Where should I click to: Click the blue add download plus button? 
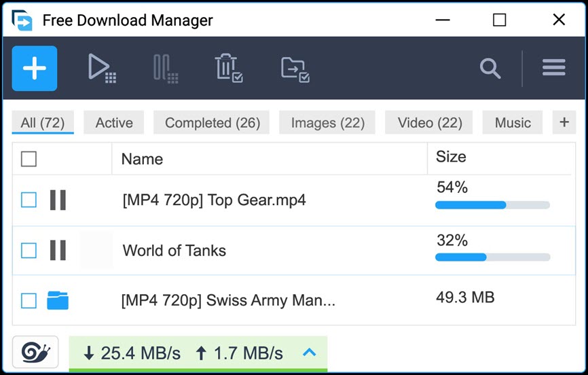pyautogui.click(x=35, y=69)
